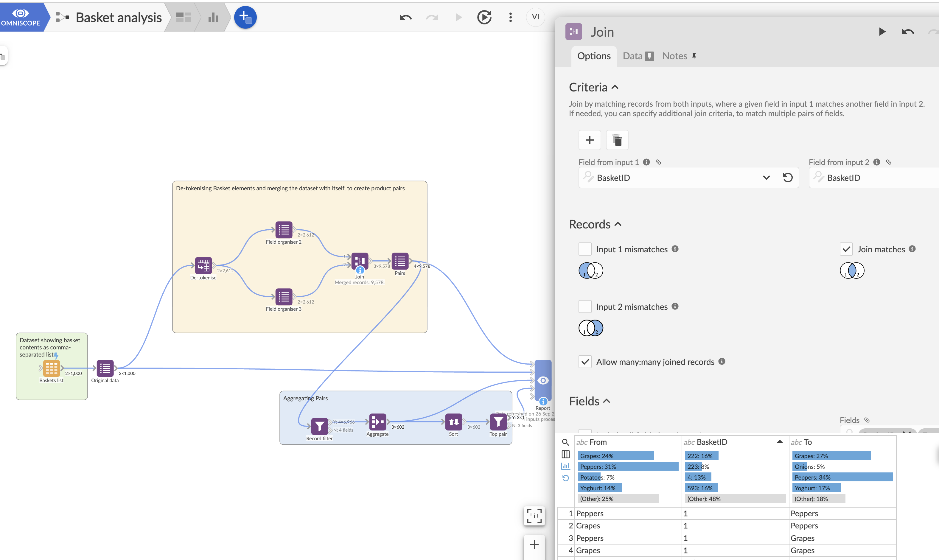Viewport: 939px width, 560px height.
Task: Enable the Input 1 mismatches checkbox
Action: coord(585,249)
